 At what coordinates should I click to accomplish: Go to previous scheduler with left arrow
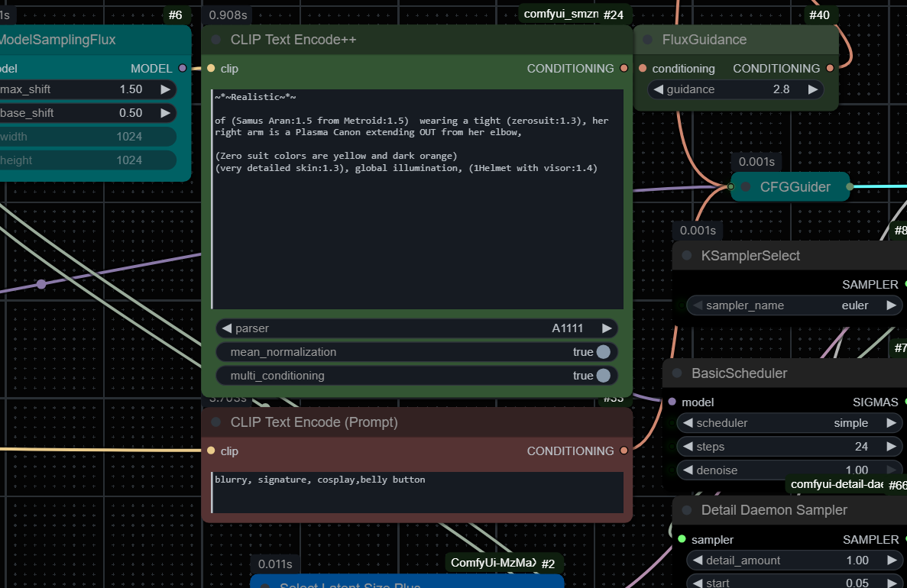point(688,423)
